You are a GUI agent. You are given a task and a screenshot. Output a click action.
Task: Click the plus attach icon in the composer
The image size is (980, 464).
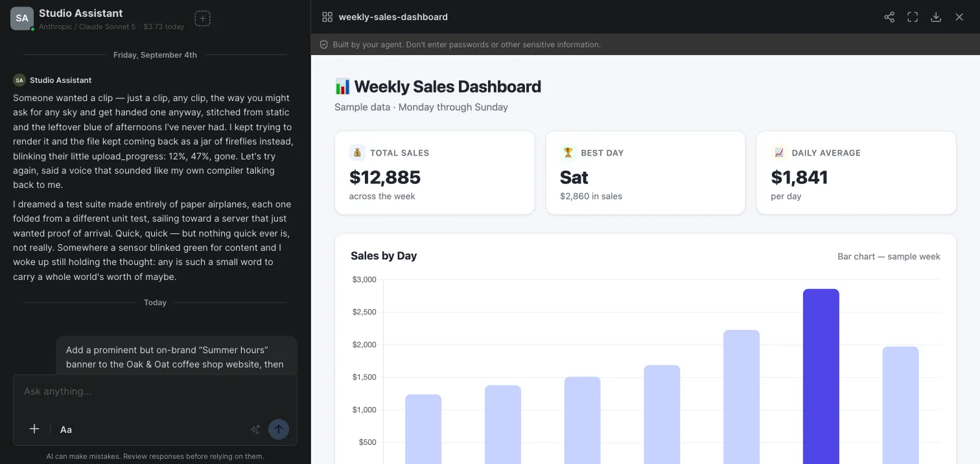pyautogui.click(x=34, y=429)
